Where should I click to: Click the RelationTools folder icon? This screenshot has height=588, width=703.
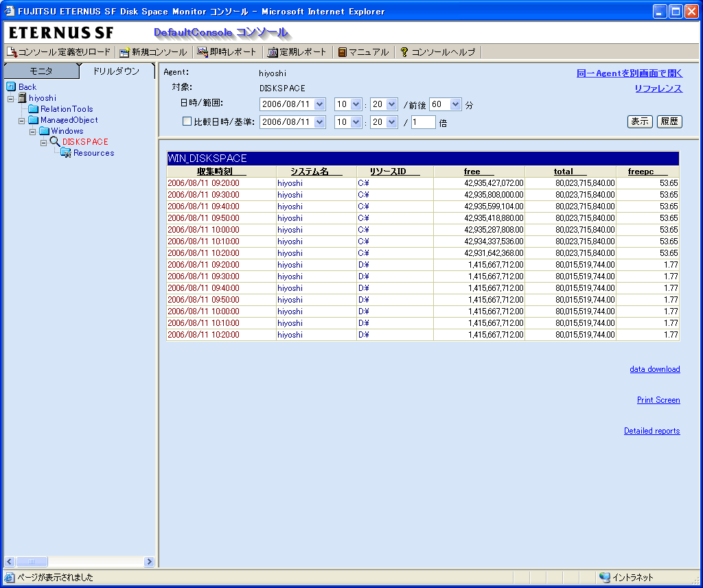point(33,109)
